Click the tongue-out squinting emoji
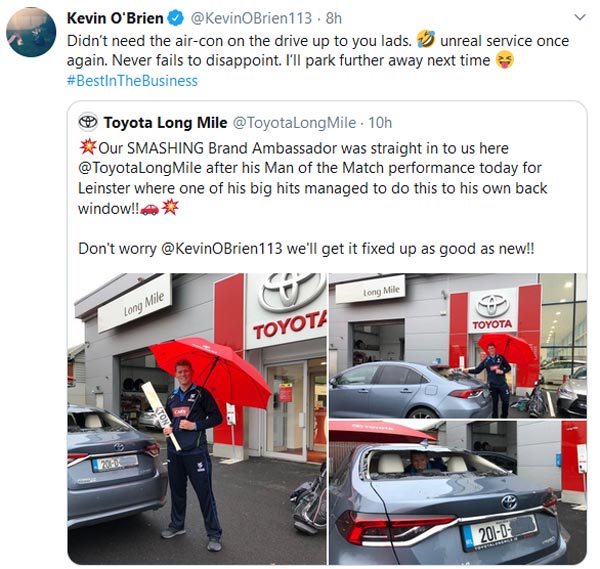 pos(505,60)
